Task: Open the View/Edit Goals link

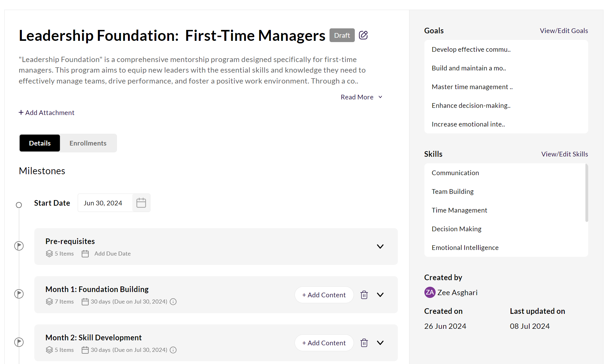Action: (564, 31)
